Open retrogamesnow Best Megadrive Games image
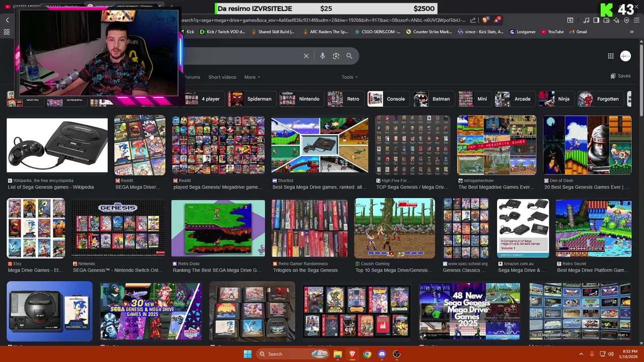 (497, 146)
